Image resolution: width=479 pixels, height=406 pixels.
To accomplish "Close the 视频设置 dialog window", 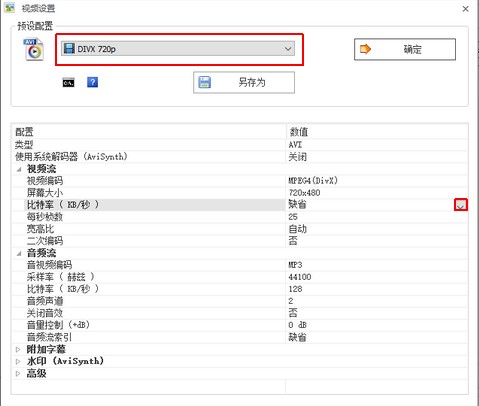I will point(466,9).
